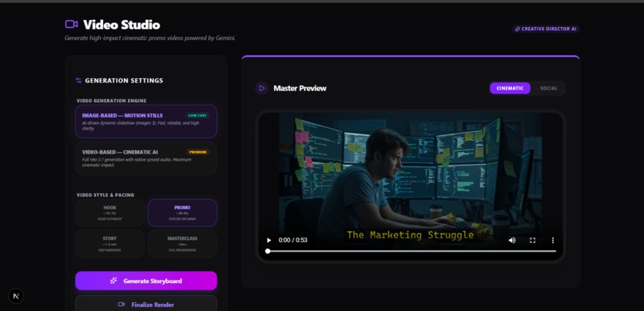Click the Creative Director AI badge

(546, 29)
